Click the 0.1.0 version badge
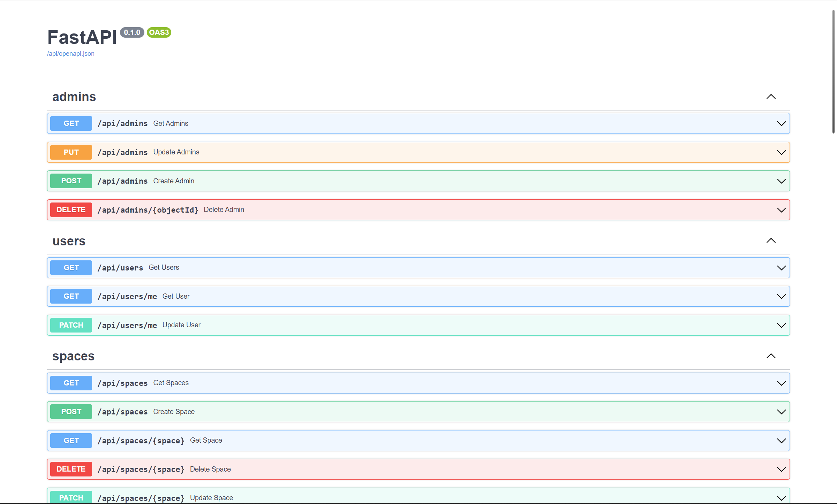 point(132,32)
